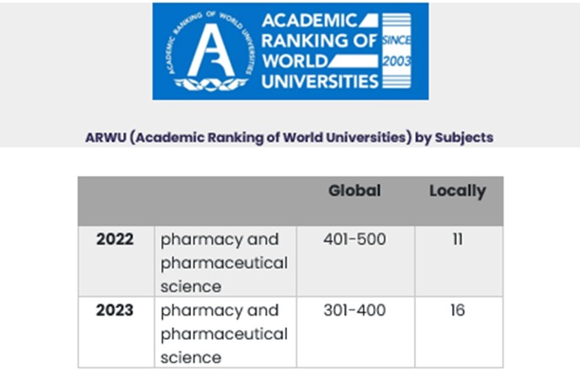Click the circular ARWU emblem icon
580x392 pixels.
click(210, 50)
